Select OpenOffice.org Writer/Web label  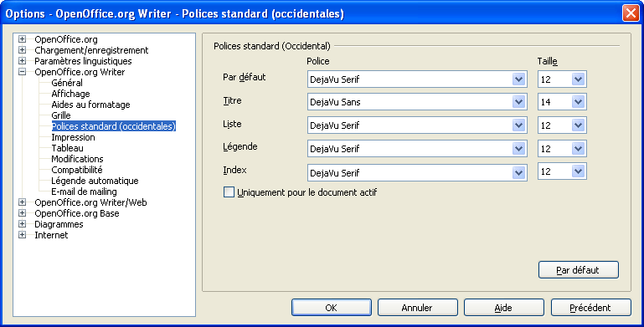click(x=90, y=202)
